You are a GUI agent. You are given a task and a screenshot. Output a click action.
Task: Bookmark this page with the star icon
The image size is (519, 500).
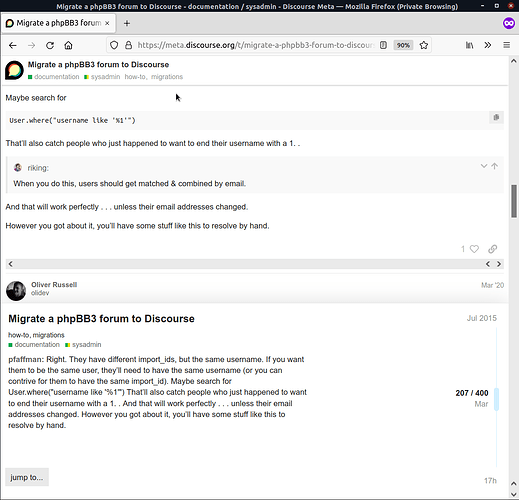pos(424,45)
